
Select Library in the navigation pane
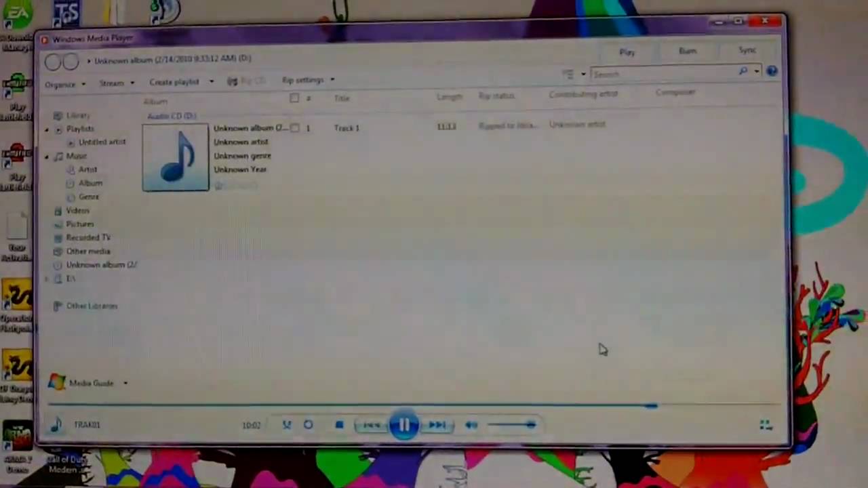pyautogui.click(x=78, y=115)
